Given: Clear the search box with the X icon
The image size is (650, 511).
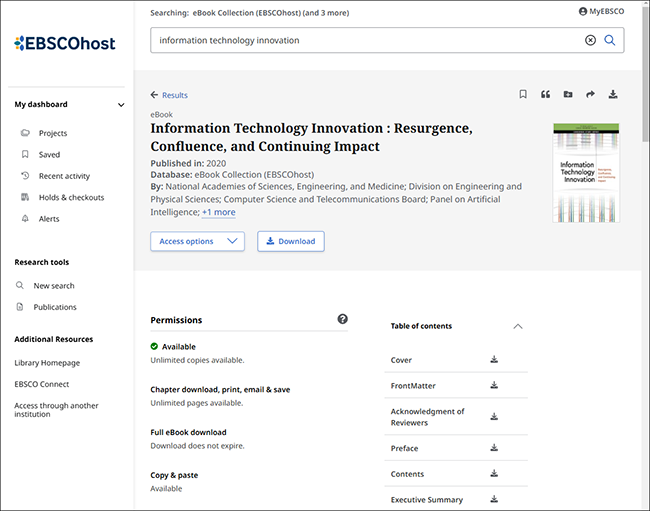Looking at the screenshot, I should [x=590, y=40].
